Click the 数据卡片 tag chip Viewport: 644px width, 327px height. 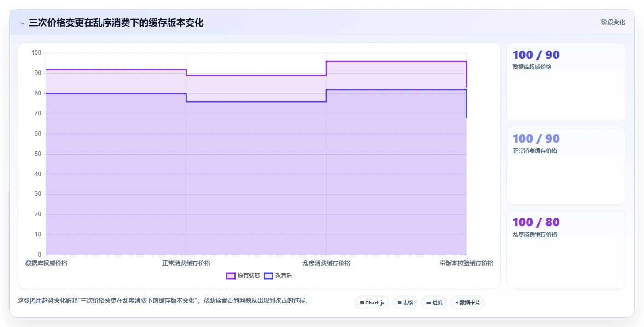click(468, 303)
